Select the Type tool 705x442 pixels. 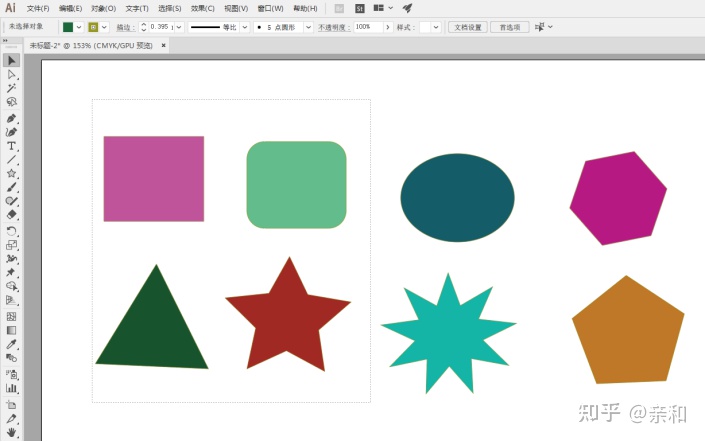12,146
